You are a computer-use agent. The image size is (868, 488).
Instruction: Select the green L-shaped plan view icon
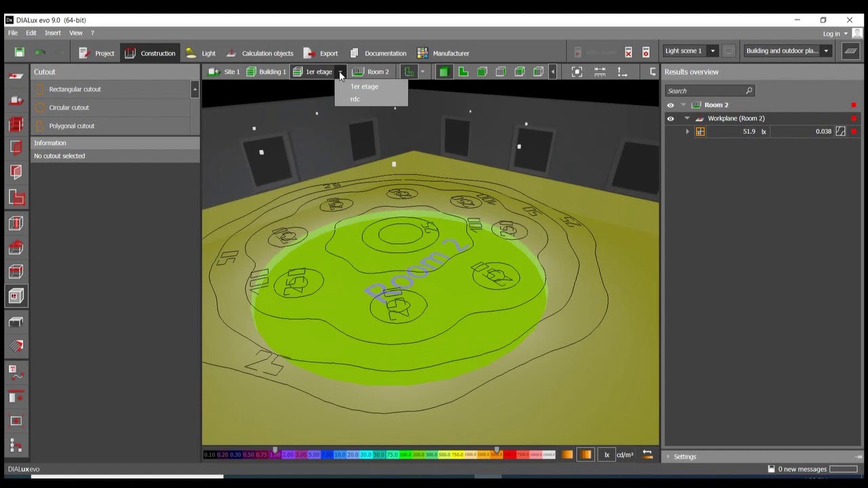click(x=463, y=72)
